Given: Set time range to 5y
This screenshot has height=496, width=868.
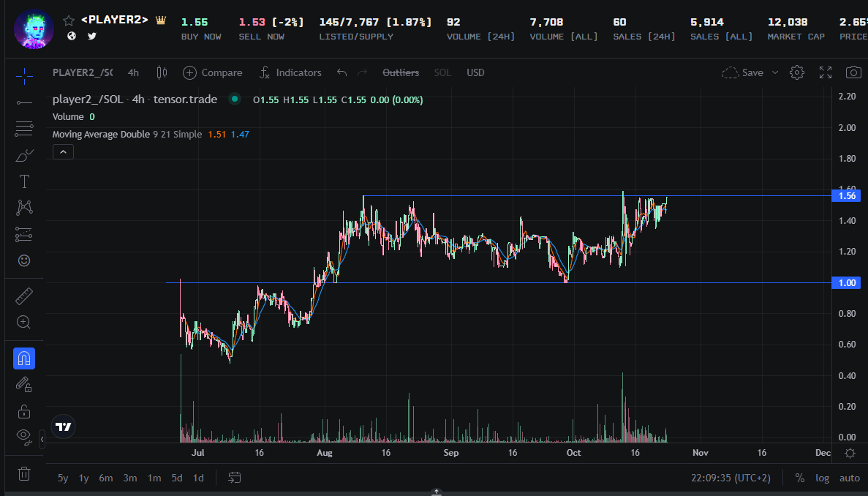Looking at the screenshot, I should [x=63, y=478].
